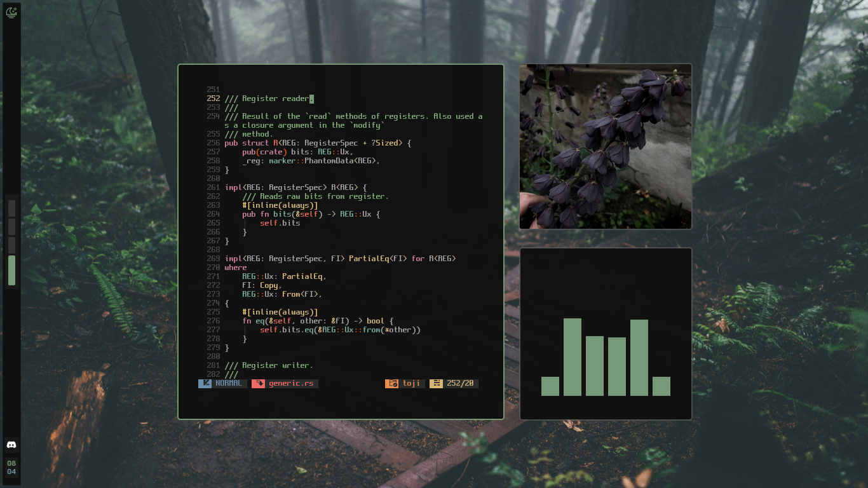Image resolution: width=868 pixels, height=488 pixels.
Task: Switch to the second workspace in sidebar
Action: [x=11, y=227]
